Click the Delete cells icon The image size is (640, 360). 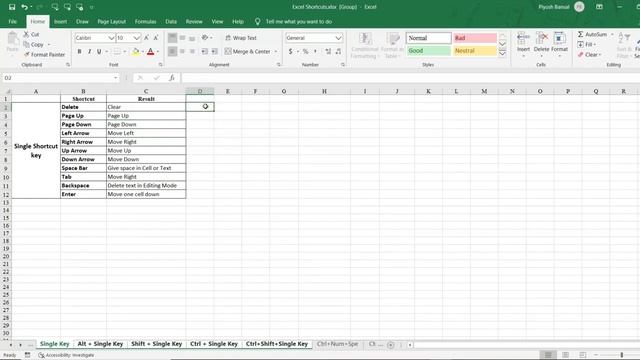(541, 39)
